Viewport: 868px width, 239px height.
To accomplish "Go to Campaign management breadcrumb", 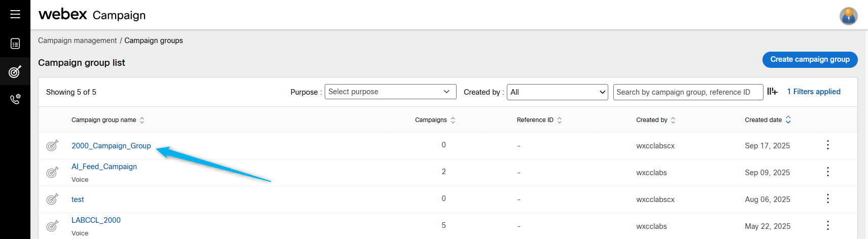I will (x=77, y=41).
